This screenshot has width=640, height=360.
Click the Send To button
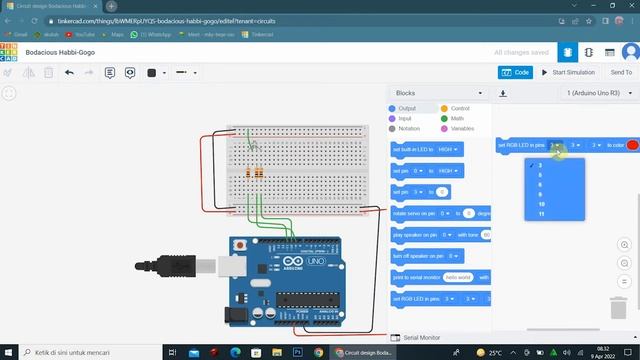[621, 72]
